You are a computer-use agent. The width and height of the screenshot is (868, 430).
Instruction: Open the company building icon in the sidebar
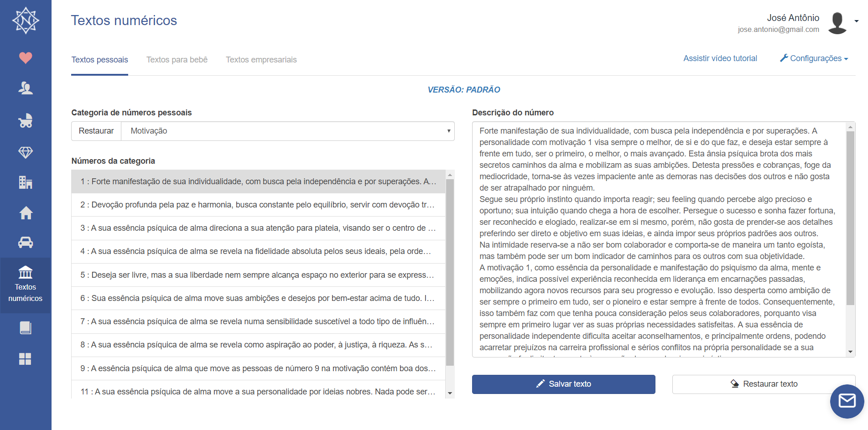tap(26, 182)
